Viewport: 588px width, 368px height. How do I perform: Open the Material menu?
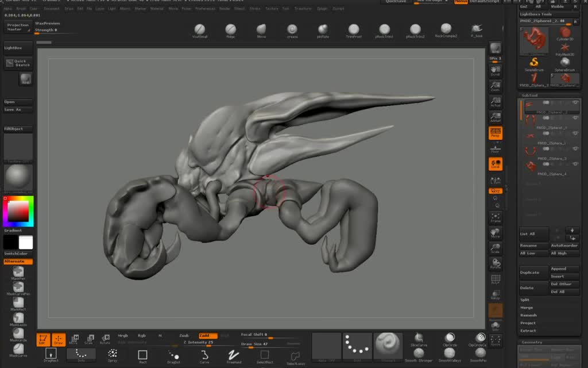[157, 8]
